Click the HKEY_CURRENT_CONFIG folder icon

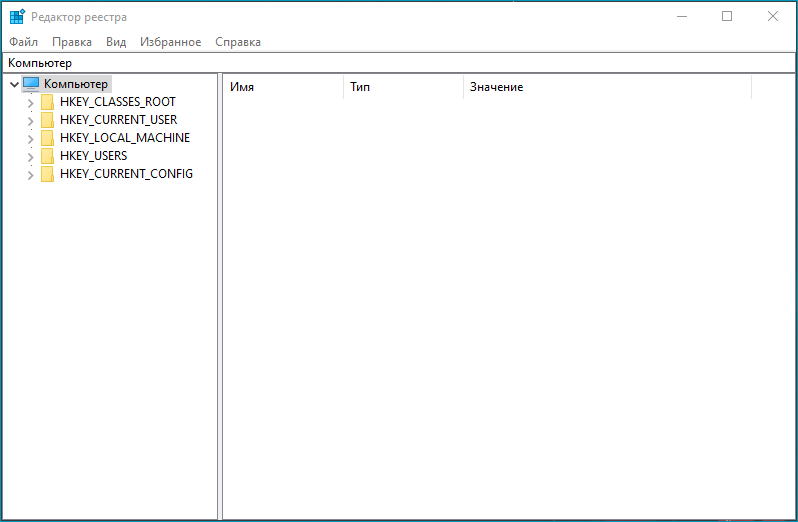pyautogui.click(x=48, y=174)
